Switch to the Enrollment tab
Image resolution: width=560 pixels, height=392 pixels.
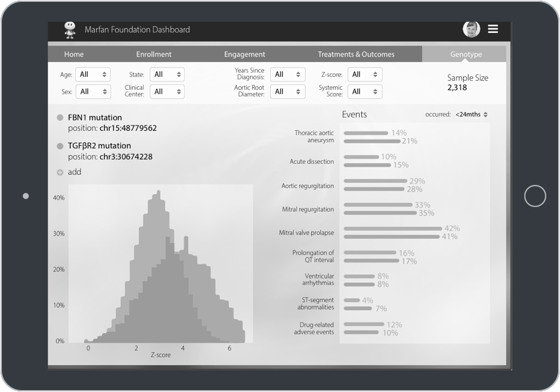154,55
